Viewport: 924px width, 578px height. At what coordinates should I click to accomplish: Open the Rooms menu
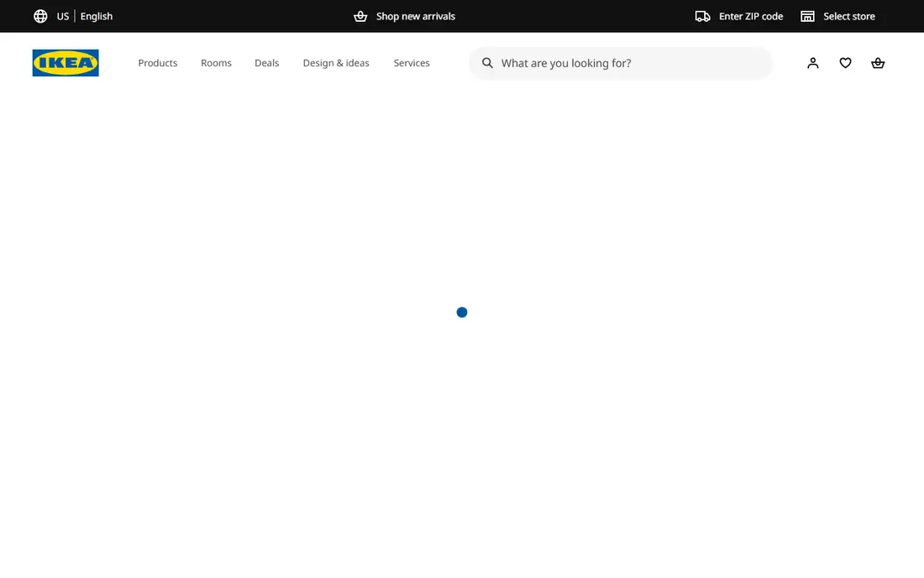coord(216,63)
